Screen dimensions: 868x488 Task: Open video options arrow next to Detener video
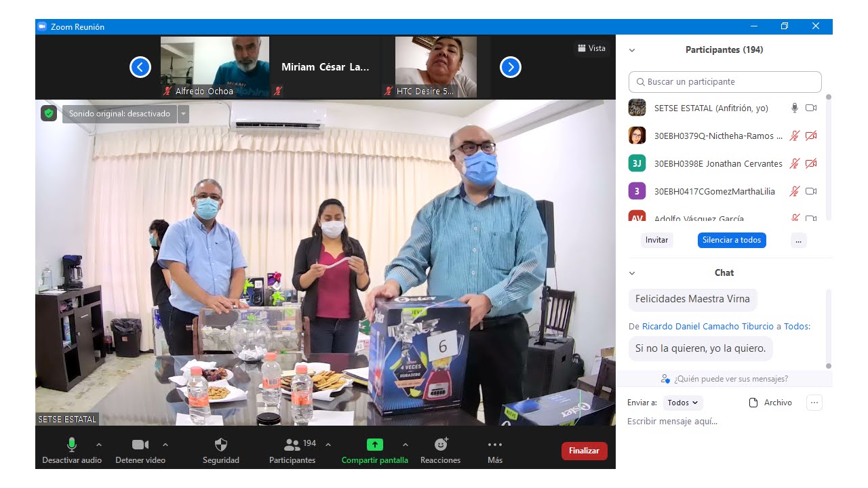[x=165, y=445]
